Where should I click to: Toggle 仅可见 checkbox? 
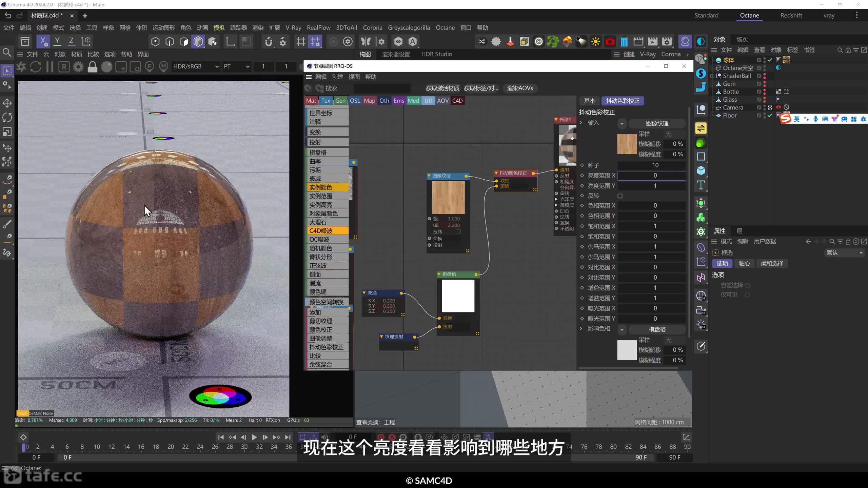(x=747, y=295)
